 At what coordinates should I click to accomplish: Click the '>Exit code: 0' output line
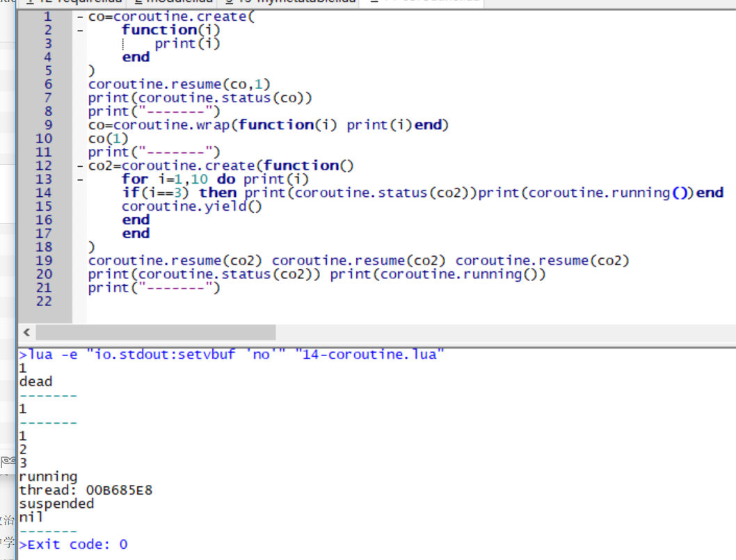tap(73, 545)
